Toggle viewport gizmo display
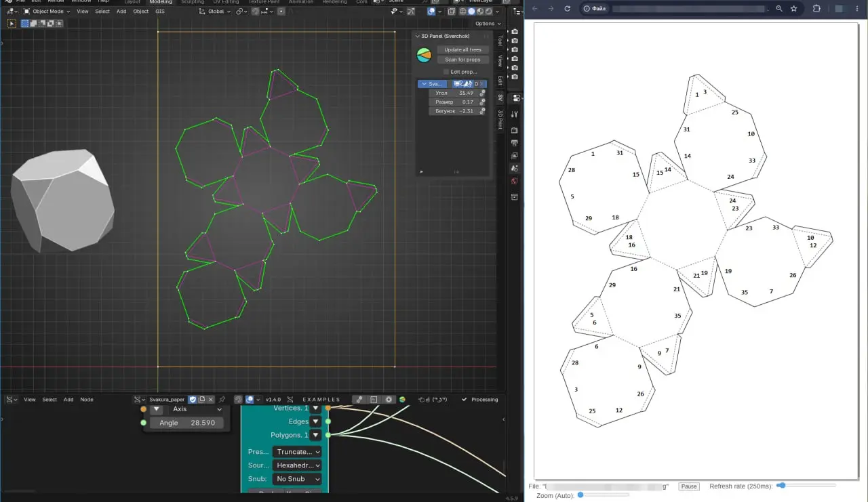The image size is (868, 502). [411, 12]
